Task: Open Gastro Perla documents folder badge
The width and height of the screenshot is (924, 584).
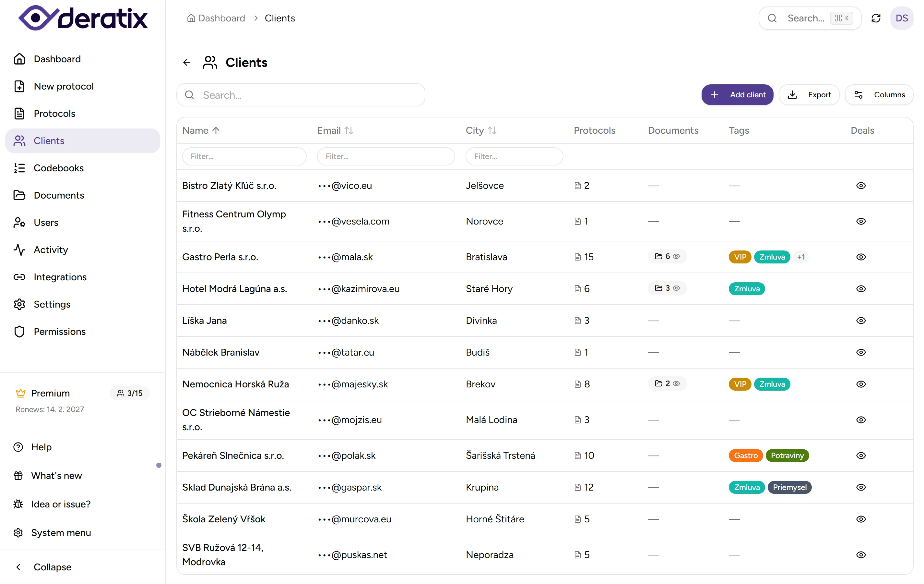Action: coord(667,257)
